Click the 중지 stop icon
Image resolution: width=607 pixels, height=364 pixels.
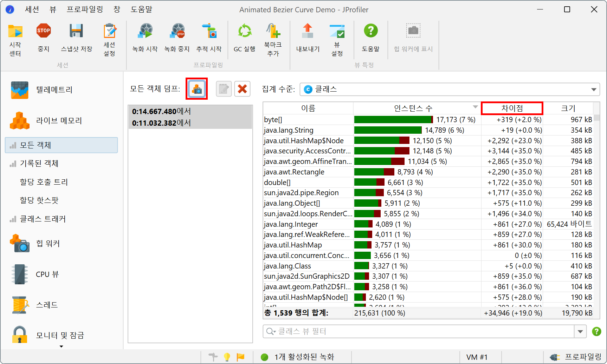[x=44, y=38]
